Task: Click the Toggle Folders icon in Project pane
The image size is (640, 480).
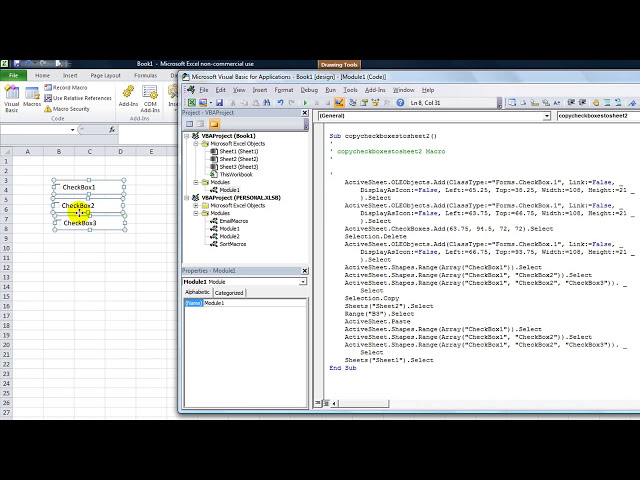Action: pos(214,124)
